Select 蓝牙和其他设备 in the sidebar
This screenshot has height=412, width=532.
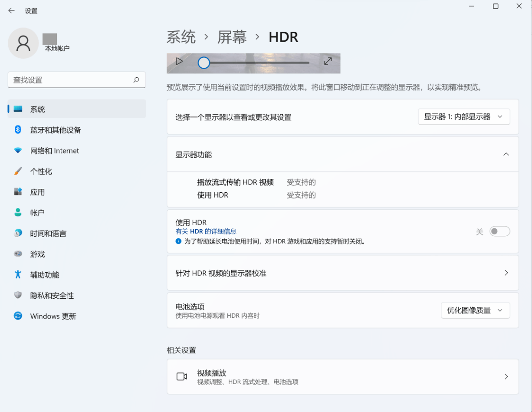coord(77,130)
